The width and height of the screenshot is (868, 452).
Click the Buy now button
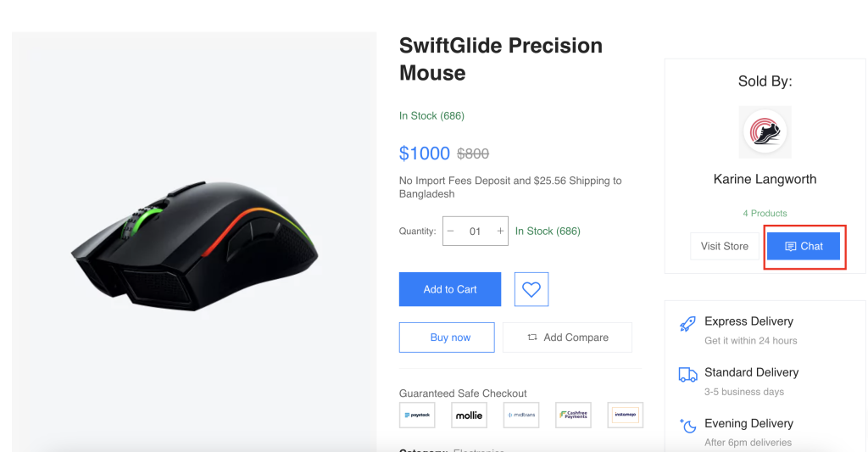pos(447,338)
